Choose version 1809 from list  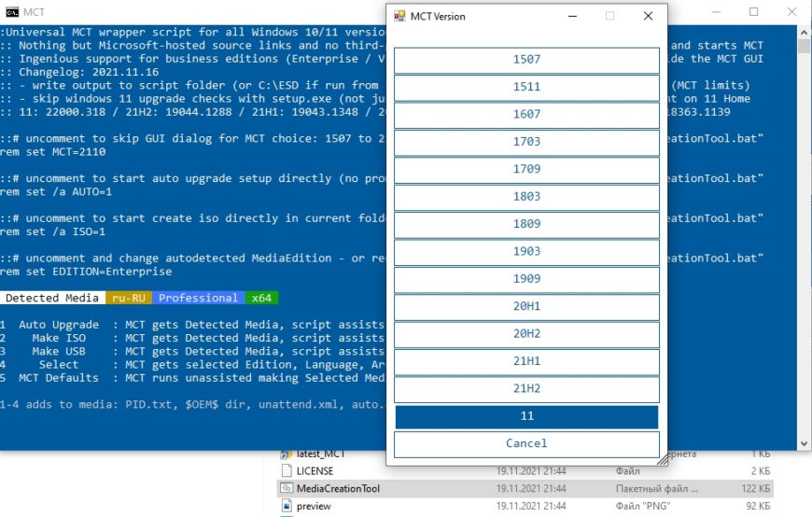pos(526,225)
